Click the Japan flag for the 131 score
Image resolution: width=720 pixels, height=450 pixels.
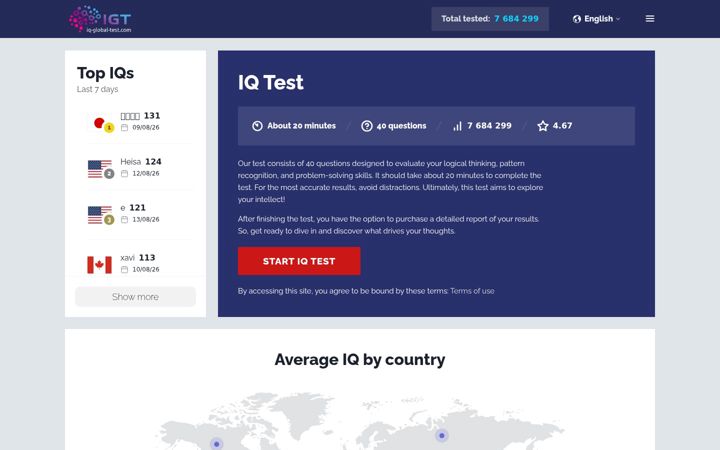(99, 123)
